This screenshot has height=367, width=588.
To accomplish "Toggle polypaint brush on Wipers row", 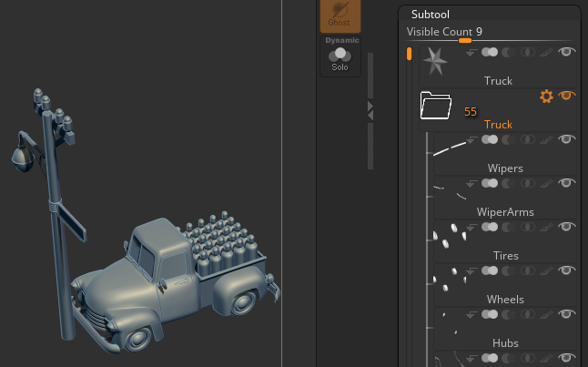I will coord(547,140).
